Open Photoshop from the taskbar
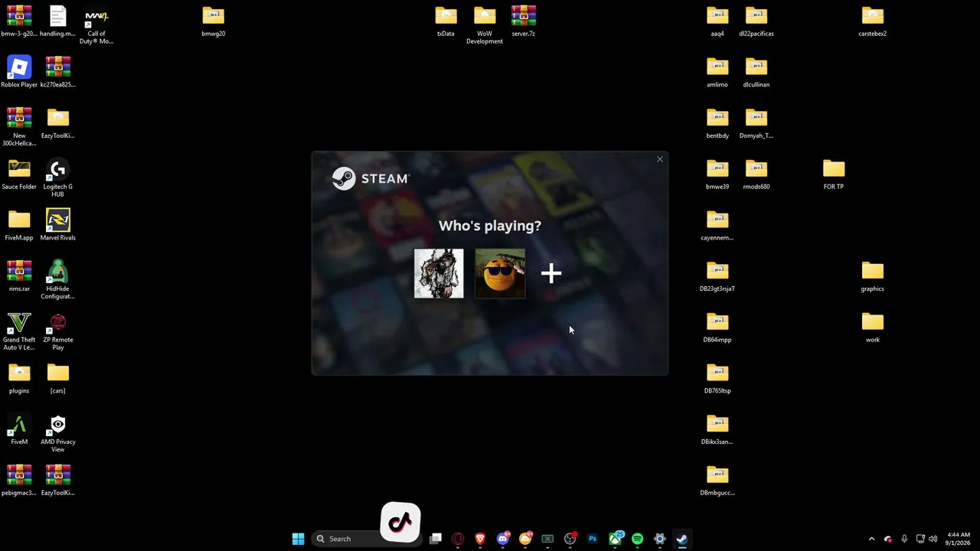 [x=593, y=539]
